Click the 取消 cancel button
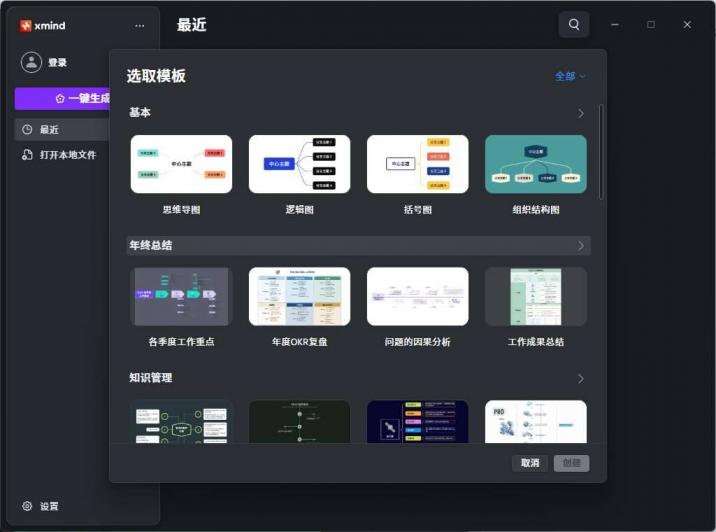The height and width of the screenshot is (532, 716). pos(530,463)
